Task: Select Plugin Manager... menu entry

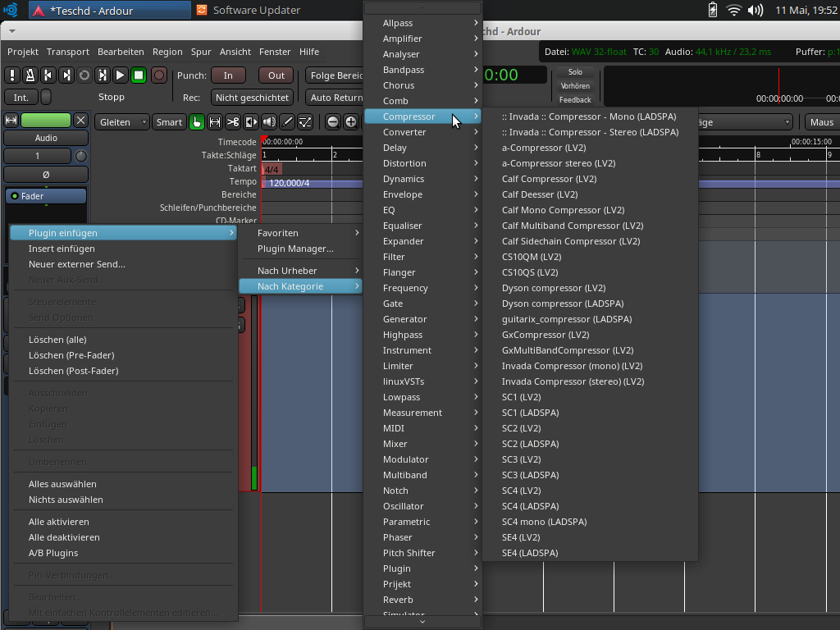Action: pyautogui.click(x=300, y=249)
